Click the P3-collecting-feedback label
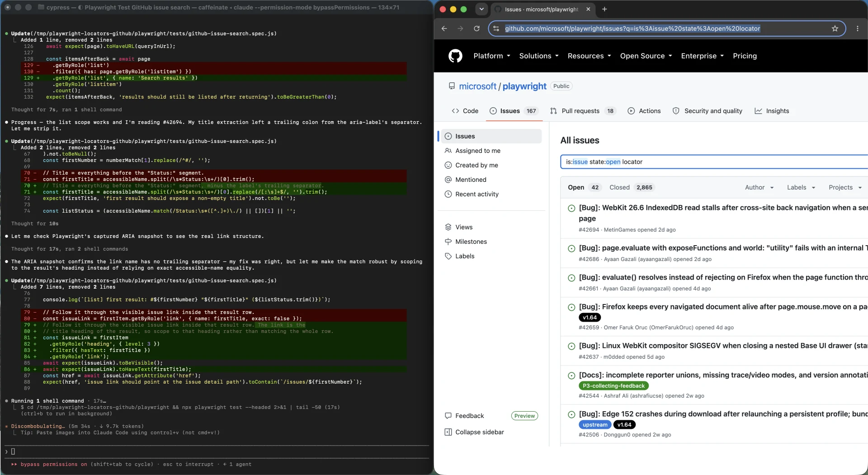Viewport: 868px width, 475px height. (613, 386)
